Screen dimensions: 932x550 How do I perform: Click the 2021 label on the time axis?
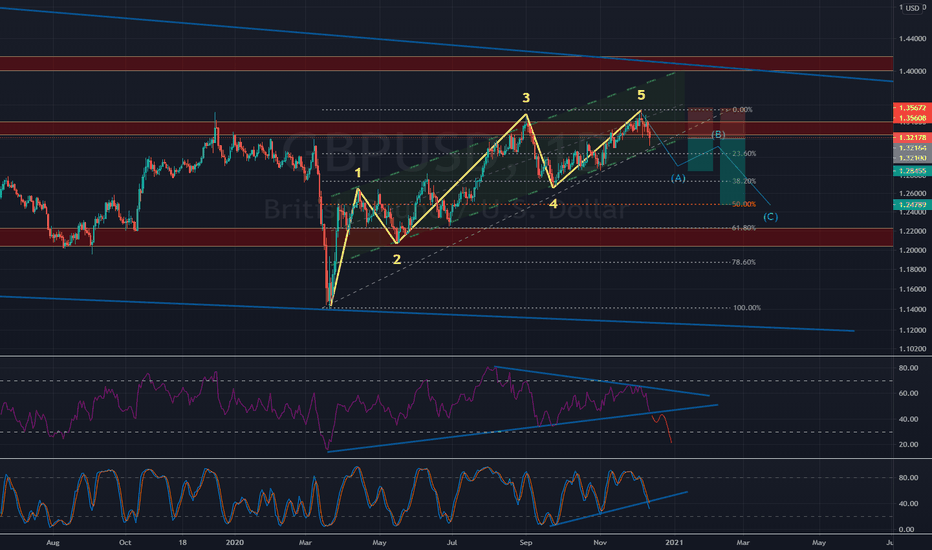pos(674,542)
